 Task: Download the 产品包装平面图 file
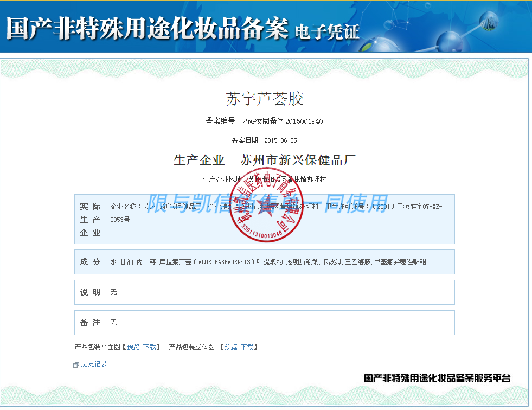click(x=150, y=347)
